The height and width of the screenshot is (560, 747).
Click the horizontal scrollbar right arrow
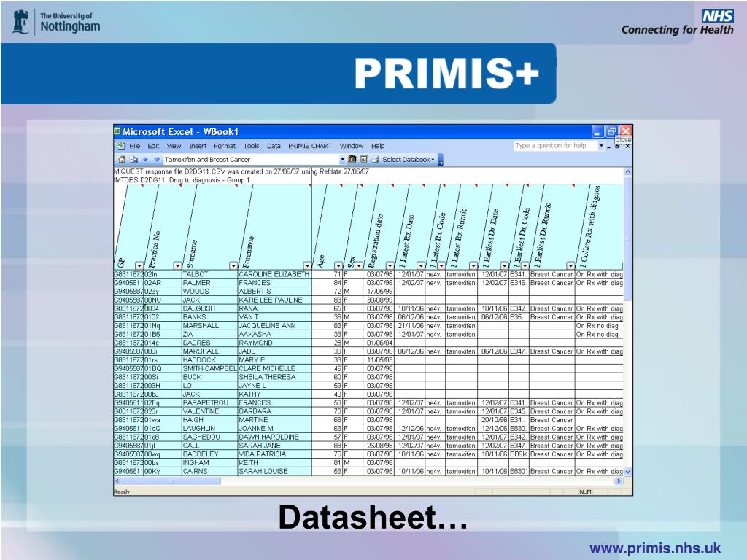click(x=619, y=481)
